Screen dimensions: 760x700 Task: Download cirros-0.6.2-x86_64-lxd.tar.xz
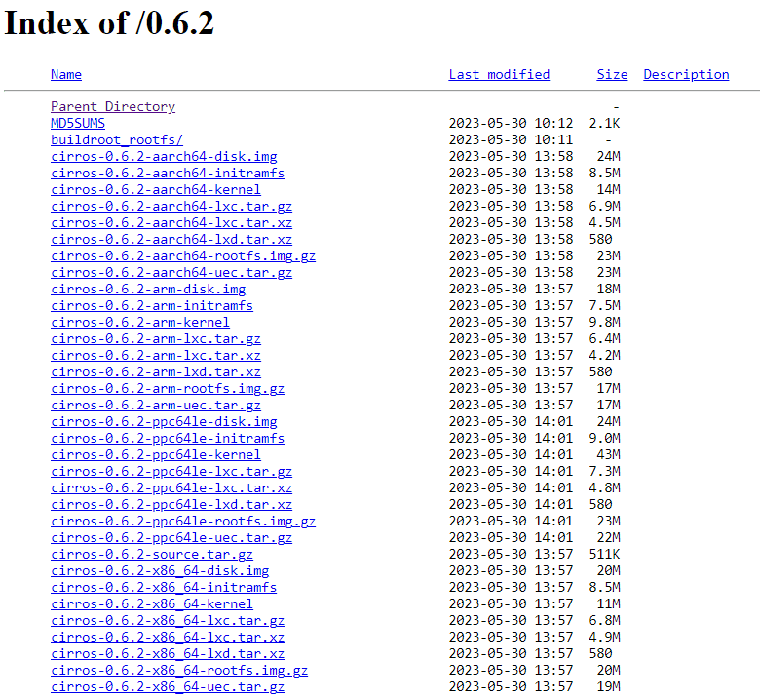point(168,653)
